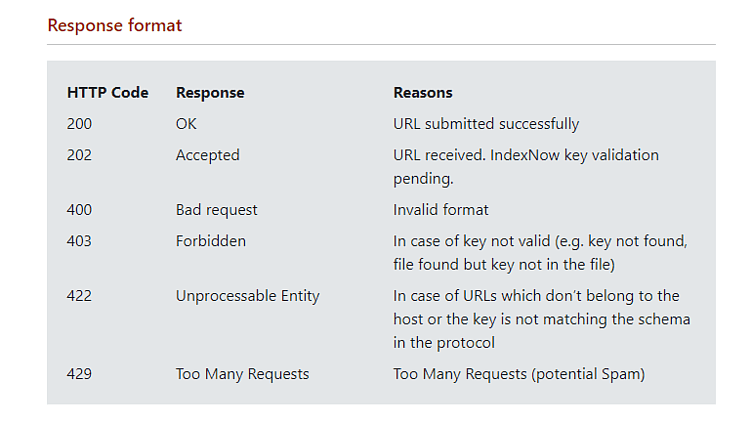Viewport: 751px width, 424px height.
Task: Click the 'In case of key not valid' reason
Action: pyautogui.click(x=540, y=252)
